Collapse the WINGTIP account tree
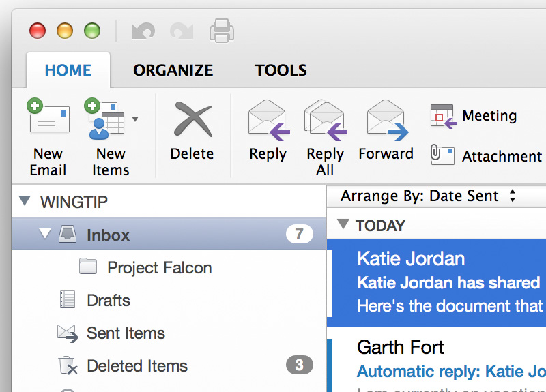 click(x=25, y=201)
